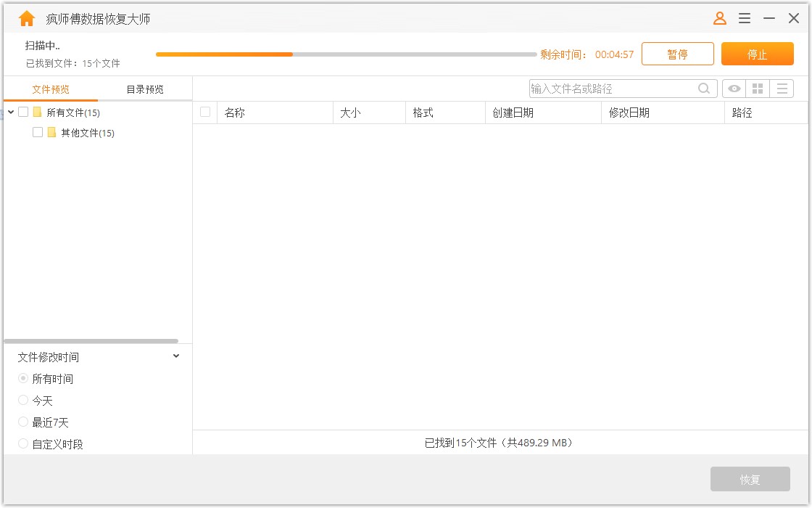Tick the select-all checkbox in table header

(205, 112)
